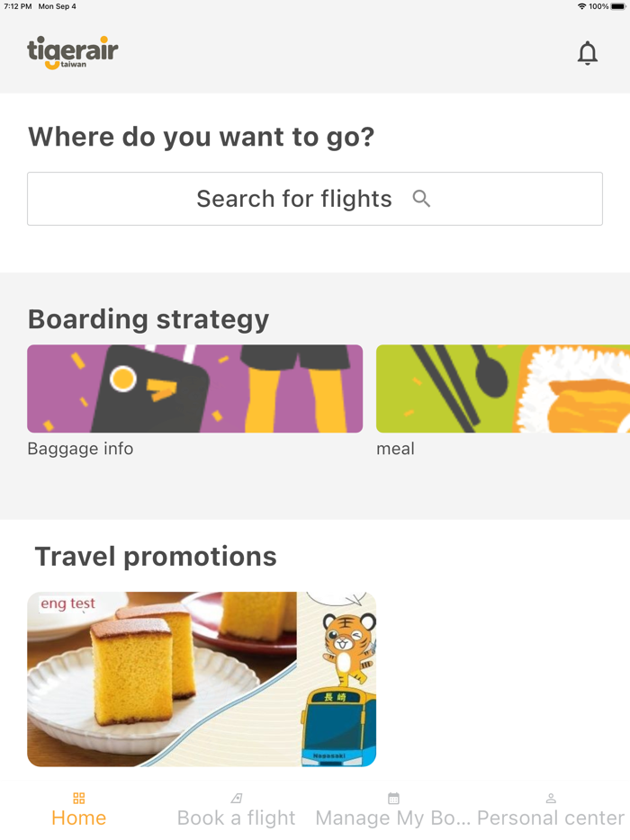Click the battery indicator in status bar
Image resolution: width=630 pixels, height=840 pixels.
[616, 5]
